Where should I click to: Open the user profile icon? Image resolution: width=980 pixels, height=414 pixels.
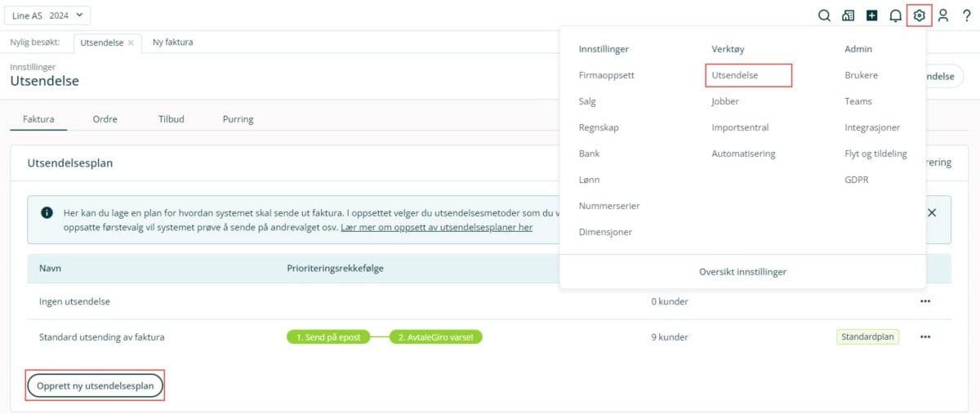pos(942,16)
